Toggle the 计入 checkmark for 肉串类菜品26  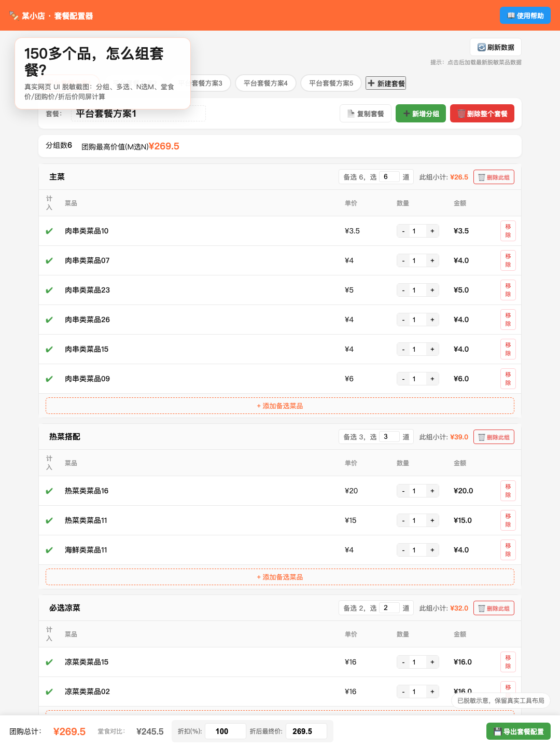pos(49,320)
